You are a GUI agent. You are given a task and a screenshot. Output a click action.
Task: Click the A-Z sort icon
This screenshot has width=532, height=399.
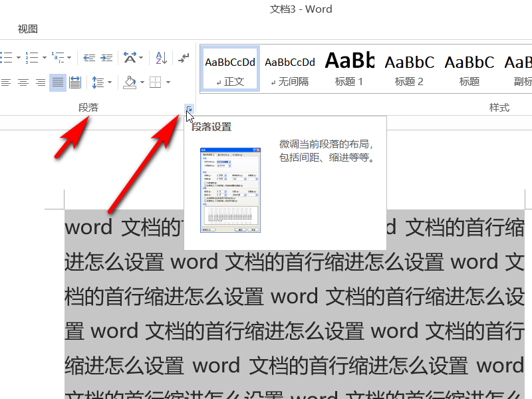161,58
